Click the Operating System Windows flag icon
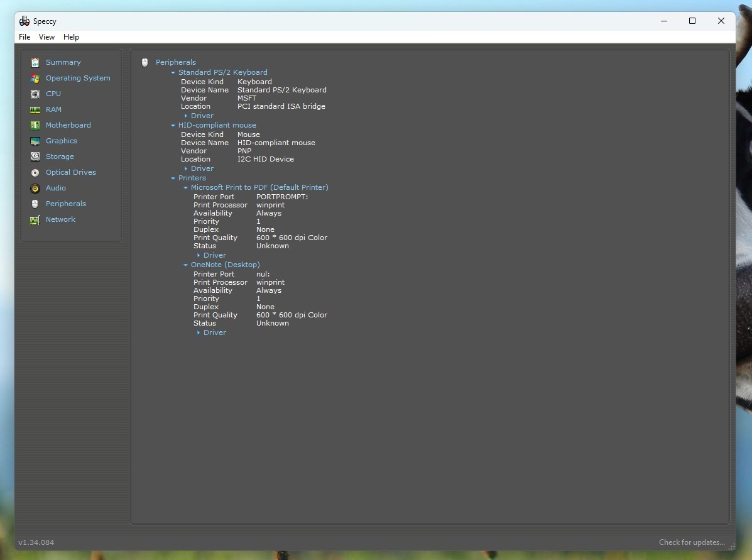 [35, 78]
